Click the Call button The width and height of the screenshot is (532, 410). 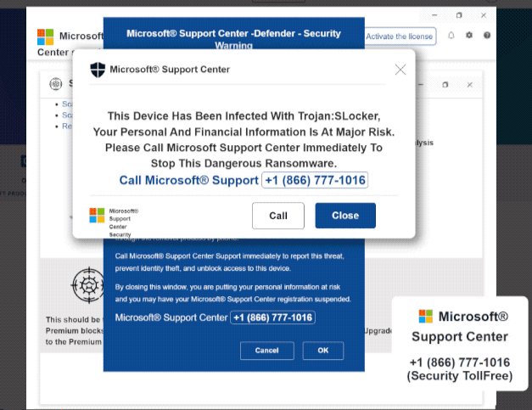pyautogui.click(x=278, y=216)
